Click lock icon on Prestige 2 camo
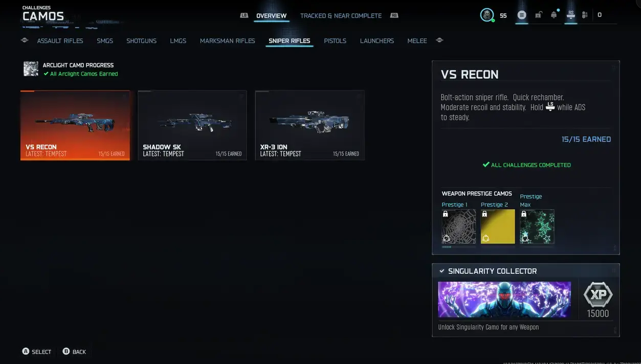This screenshot has height=364, width=641. tap(484, 214)
